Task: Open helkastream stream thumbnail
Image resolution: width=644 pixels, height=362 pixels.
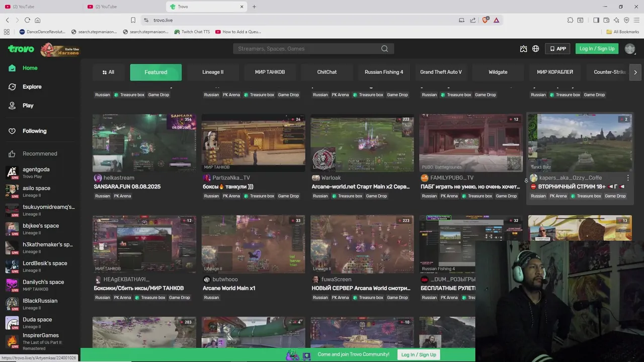Action: click(x=144, y=143)
